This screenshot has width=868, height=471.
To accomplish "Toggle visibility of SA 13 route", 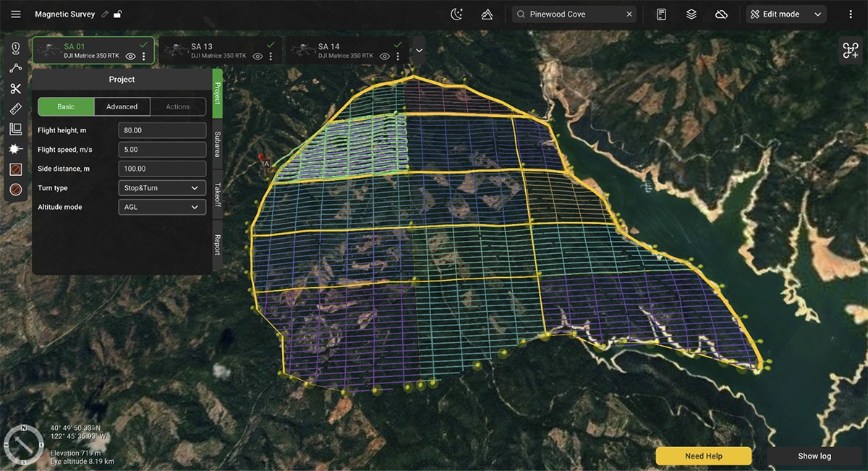I will click(258, 56).
